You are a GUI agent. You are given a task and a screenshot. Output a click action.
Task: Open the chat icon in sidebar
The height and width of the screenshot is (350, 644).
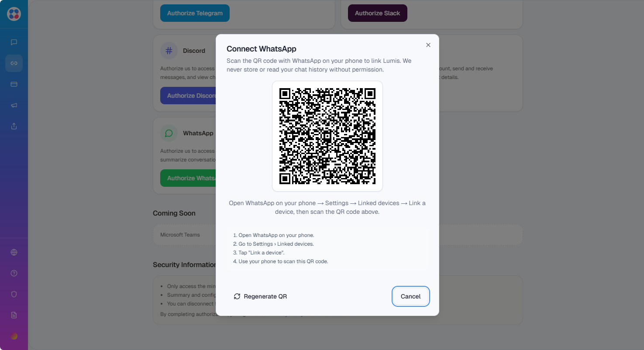click(14, 42)
